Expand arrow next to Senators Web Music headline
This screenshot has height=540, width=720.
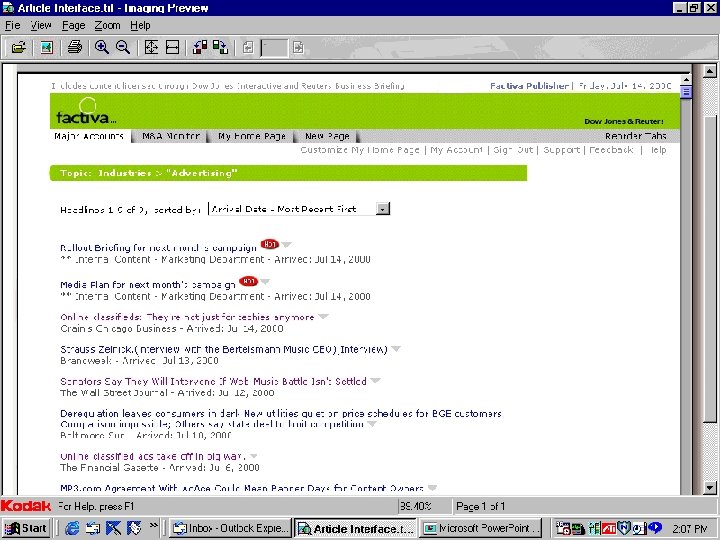pos(375,381)
